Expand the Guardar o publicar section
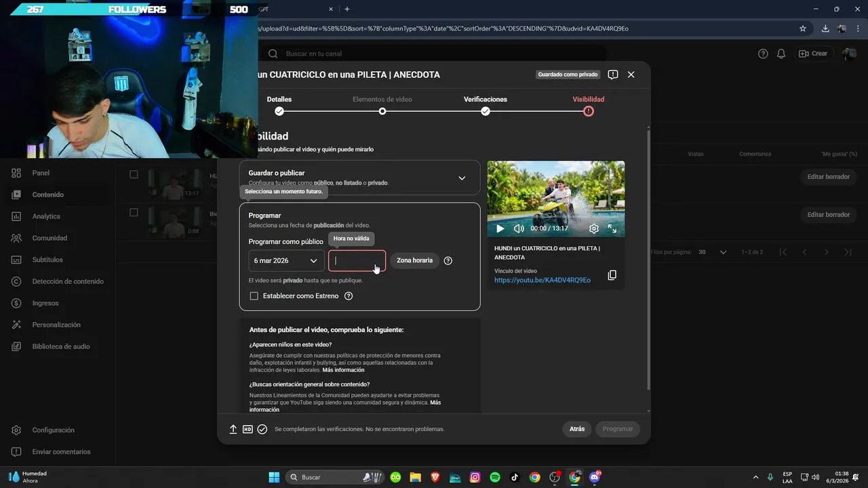 point(462,178)
